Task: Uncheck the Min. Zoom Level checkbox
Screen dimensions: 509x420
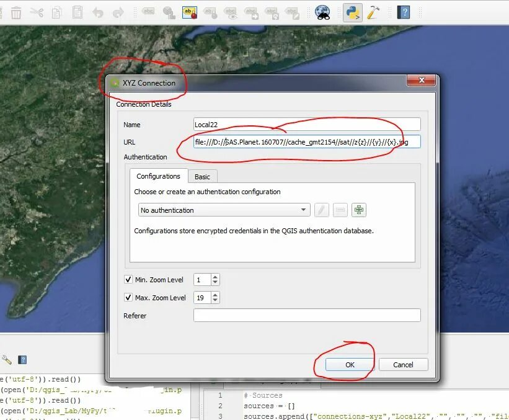Action: point(129,279)
